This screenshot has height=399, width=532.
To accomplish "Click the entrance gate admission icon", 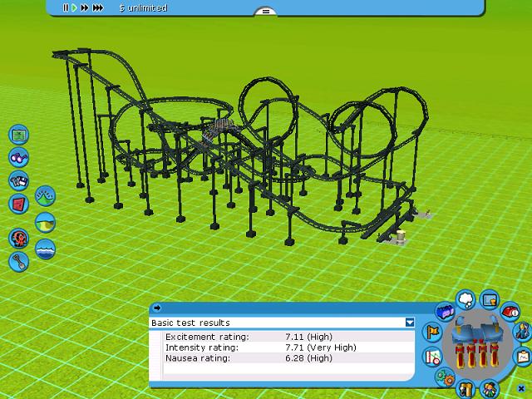I will tap(465, 389).
